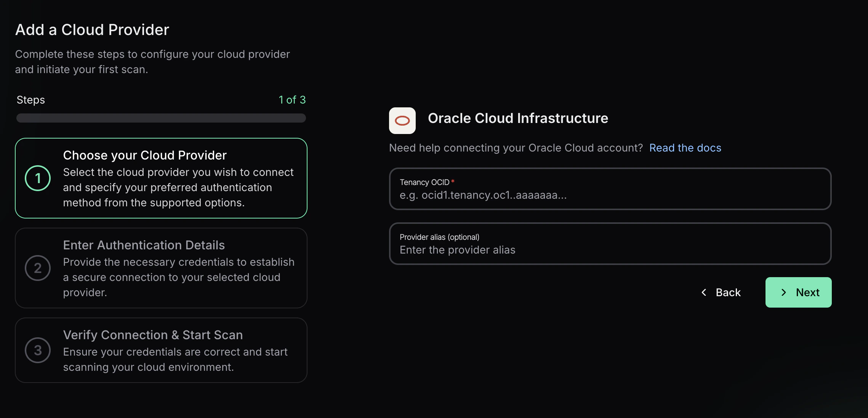Click the Steps progress bar
Image resolution: width=868 pixels, height=418 pixels.
pyautogui.click(x=160, y=118)
